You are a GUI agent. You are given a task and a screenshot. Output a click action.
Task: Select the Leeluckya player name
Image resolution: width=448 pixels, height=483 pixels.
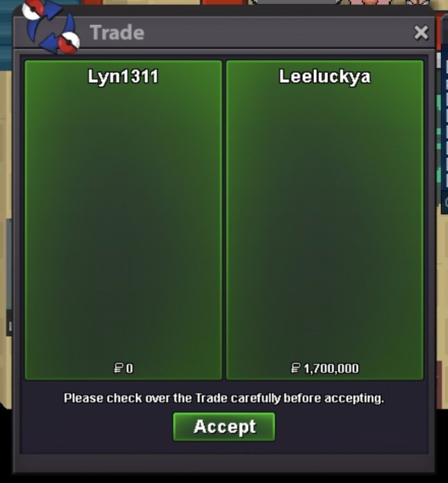tap(324, 77)
